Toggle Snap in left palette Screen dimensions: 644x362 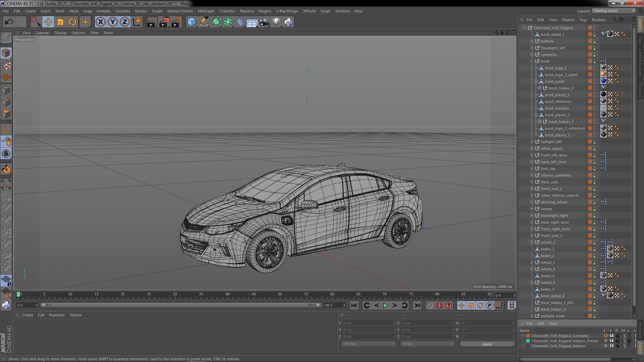pyautogui.click(x=6, y=154)
